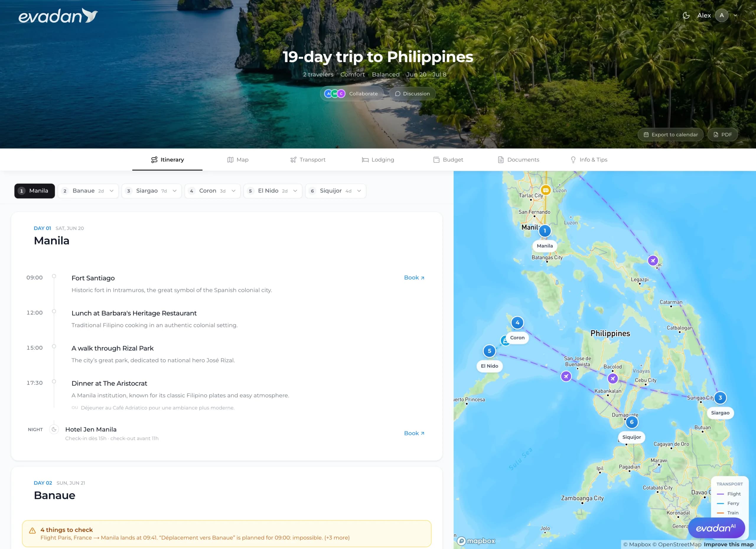
Task: Select the Café Adriatico alternative suggestion
Action: [158, 408]
